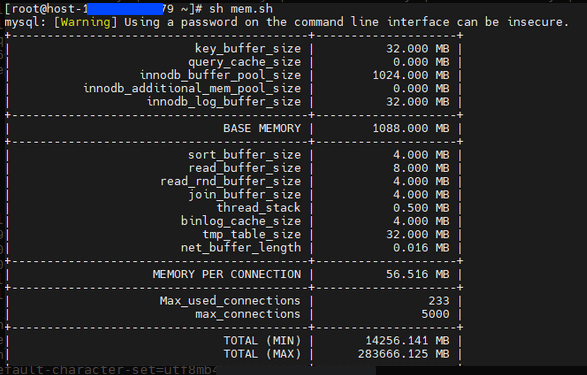Select the 56.516 MB value
The image size is (587, 375).
(417, 274)
